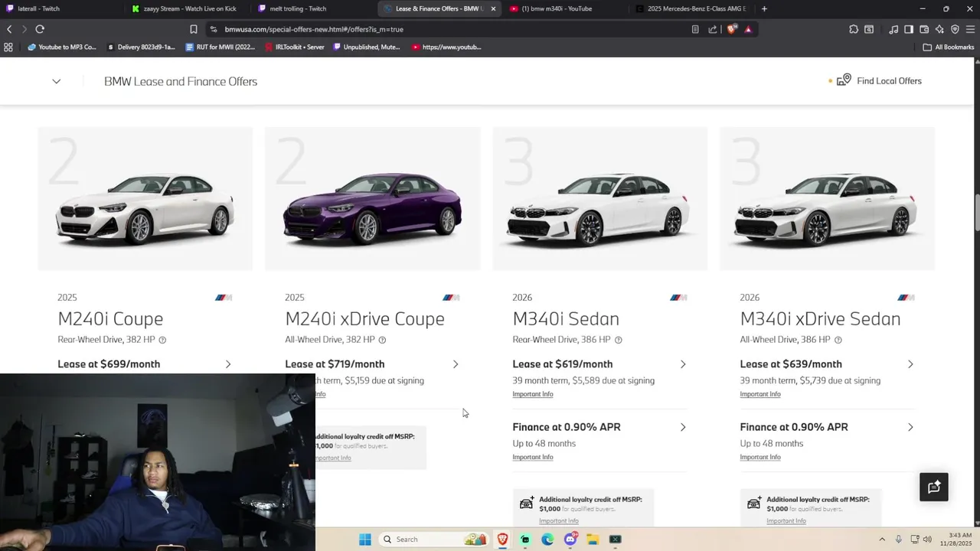
Task: Open the apps grid icon in the bookmarks bar
Action: pos(8,47)
